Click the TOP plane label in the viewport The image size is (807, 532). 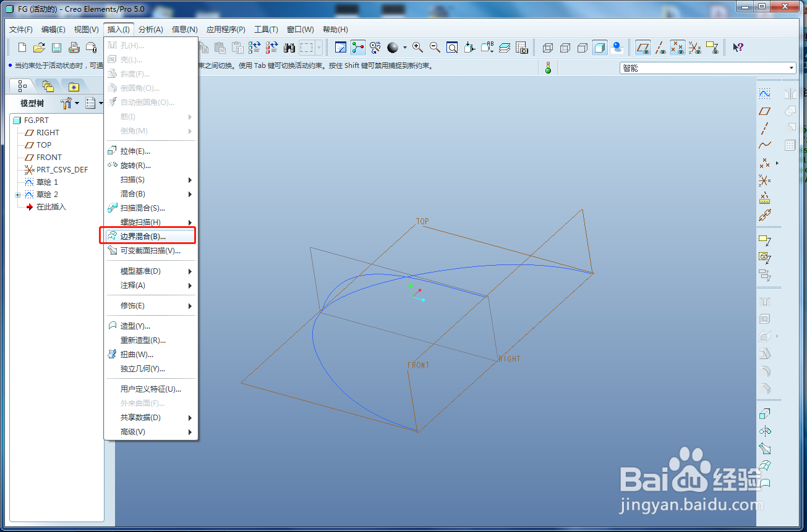422,221
